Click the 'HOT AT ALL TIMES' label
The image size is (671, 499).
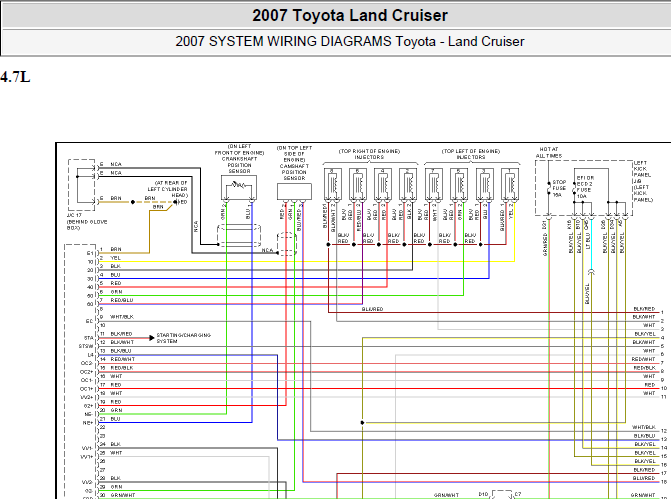point(549,153)
